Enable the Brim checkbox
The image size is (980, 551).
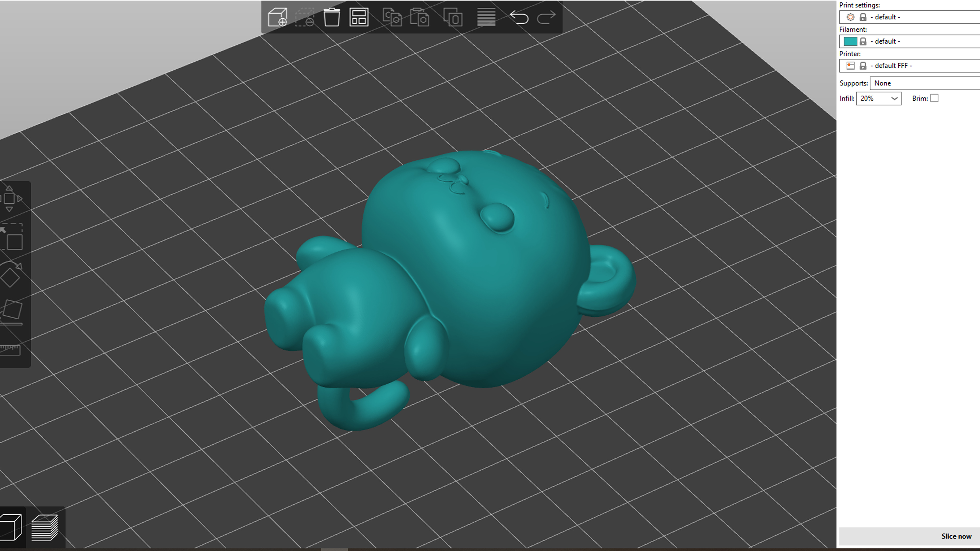click(x=934, y=98)
